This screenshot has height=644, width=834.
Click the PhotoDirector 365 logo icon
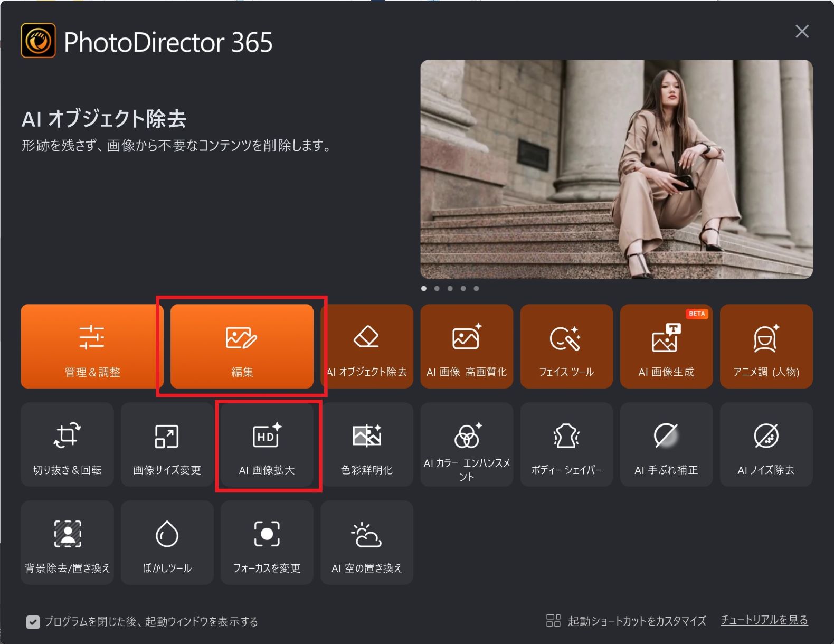pyautogui.click(x=38, y=41)
